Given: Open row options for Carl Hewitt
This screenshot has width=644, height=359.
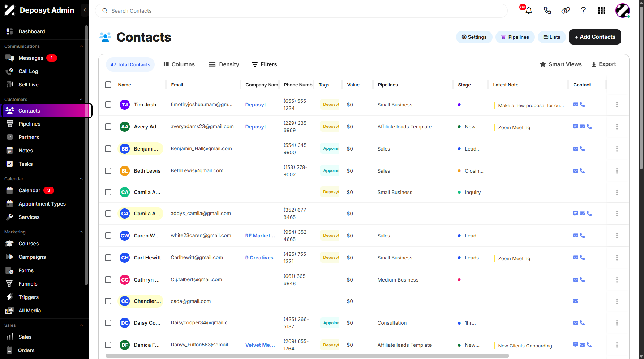Looking at the screenshot, I should (617, 258).
